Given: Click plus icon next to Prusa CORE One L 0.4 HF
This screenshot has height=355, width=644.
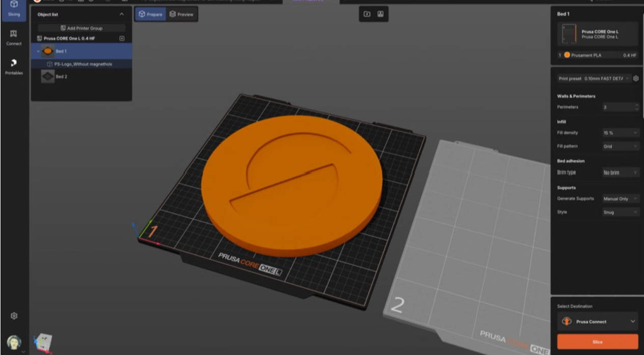Looking at the screenshot, I should [x=122, y=38].
